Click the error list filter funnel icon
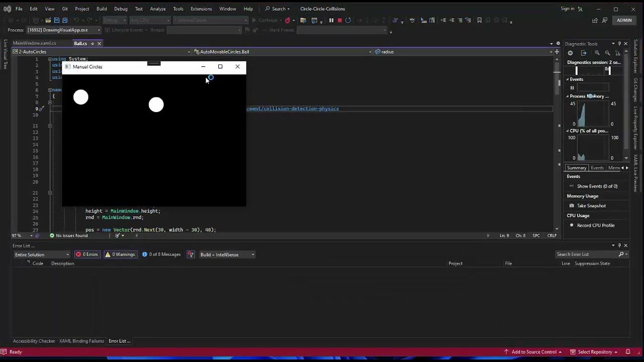 click(x=191, y=254)
